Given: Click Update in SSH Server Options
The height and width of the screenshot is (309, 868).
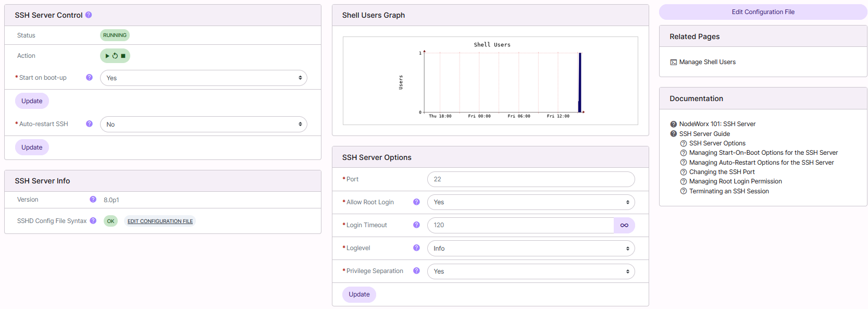Looking at the screenshot, I should 359,294.
